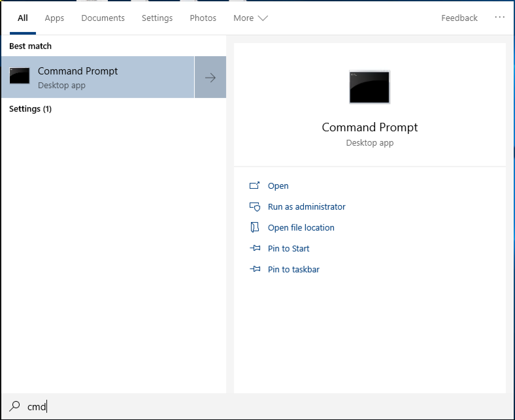Switch to the Documents tab
The width and height of the screenshot is (515, 420).
pos(103,18)
